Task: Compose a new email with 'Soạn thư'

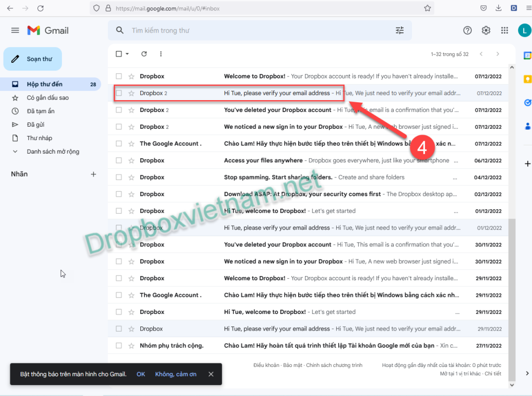Action: click(33, 59)
